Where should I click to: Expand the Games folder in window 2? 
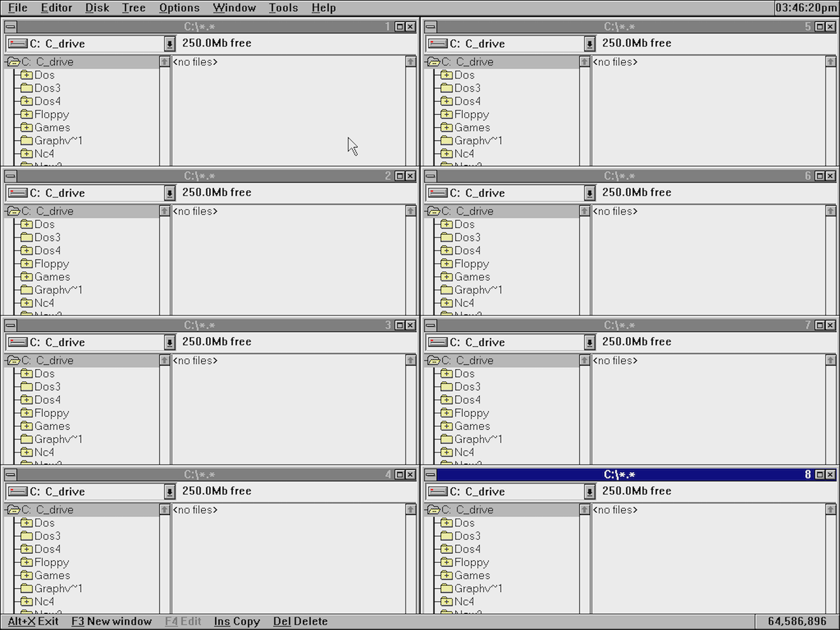tap(26, 277)
